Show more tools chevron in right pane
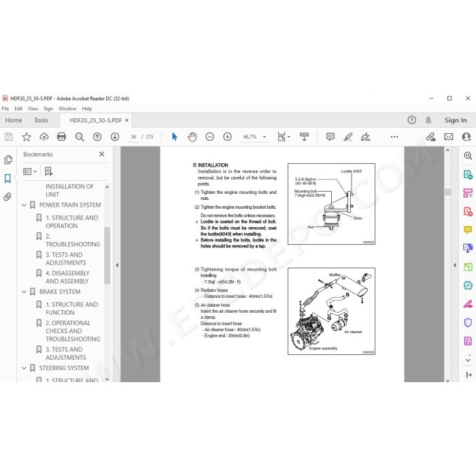The height and width of the screenshot is (476, 476). click(x=468, y=360)
